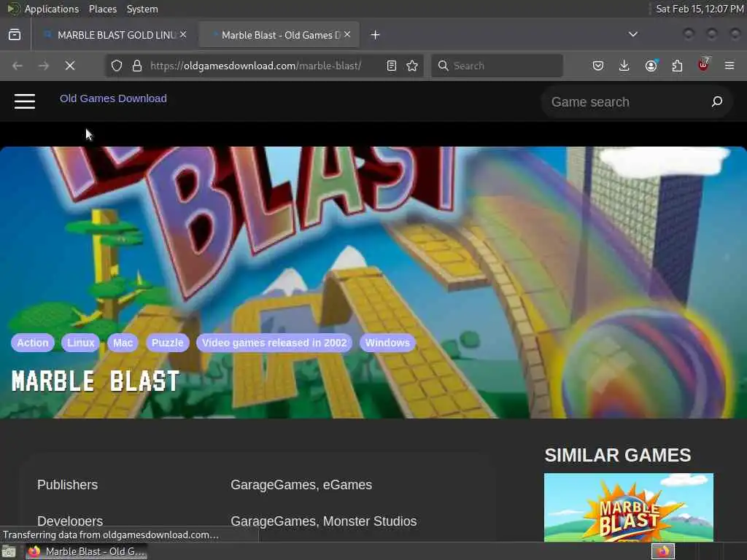Open the Applications menu
Image resolution: width=747 pixels, height=560 pixels.
click(52, 9)
